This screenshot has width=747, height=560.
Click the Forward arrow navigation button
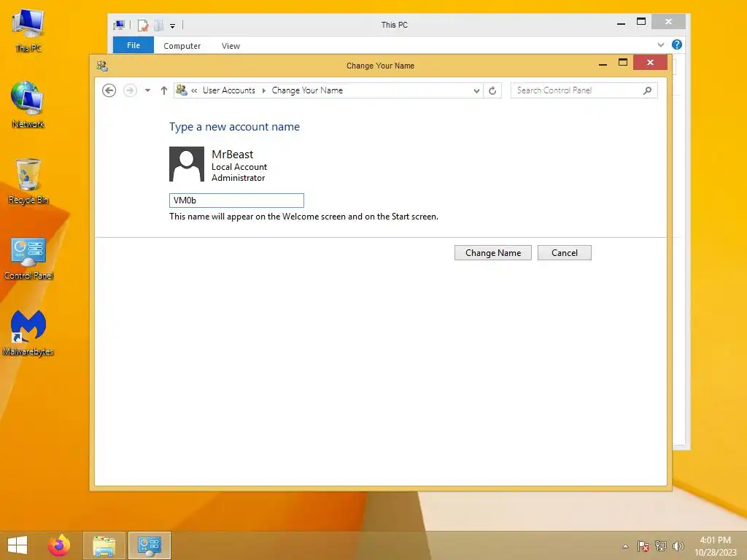(130, 90)
